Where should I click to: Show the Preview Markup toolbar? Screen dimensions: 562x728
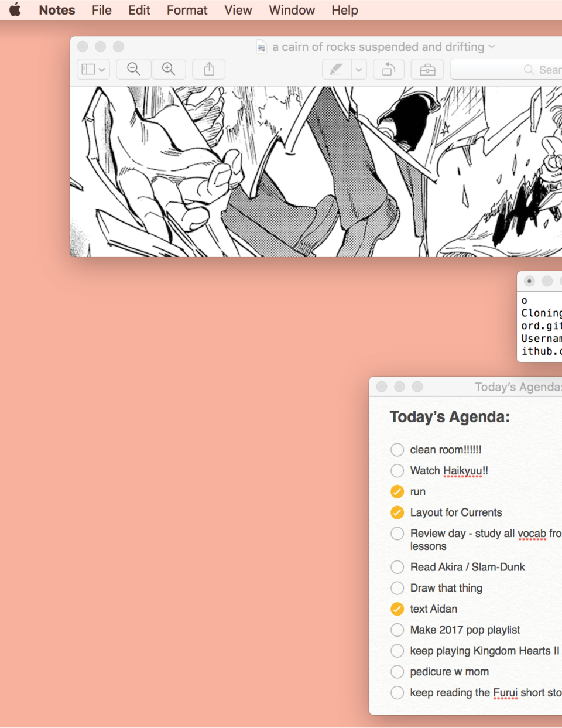[x=427, y=69]
